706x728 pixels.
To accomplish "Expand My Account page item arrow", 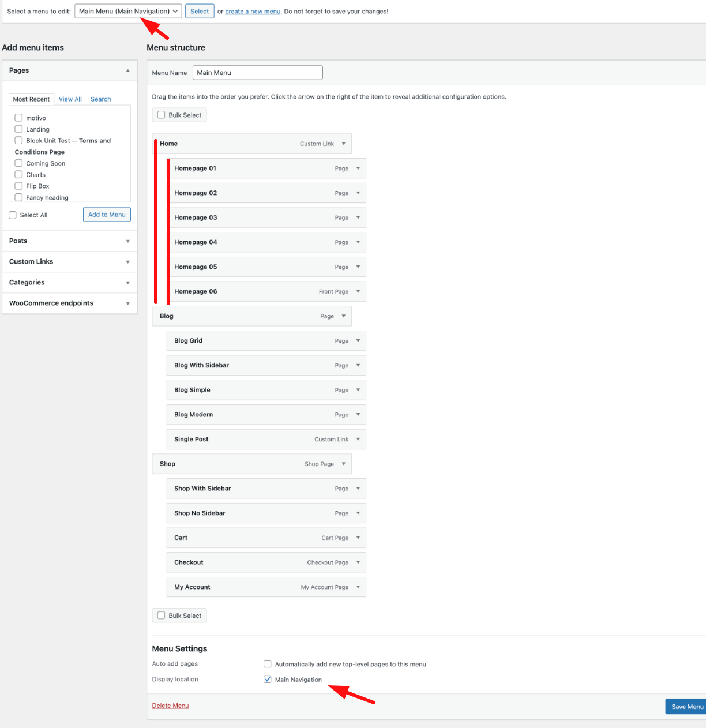I will 358,587.
